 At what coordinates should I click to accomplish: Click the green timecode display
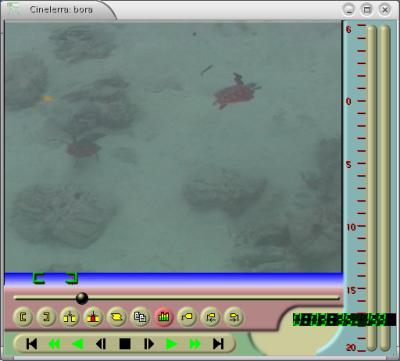pyautogui.click(x=344, y=320)
